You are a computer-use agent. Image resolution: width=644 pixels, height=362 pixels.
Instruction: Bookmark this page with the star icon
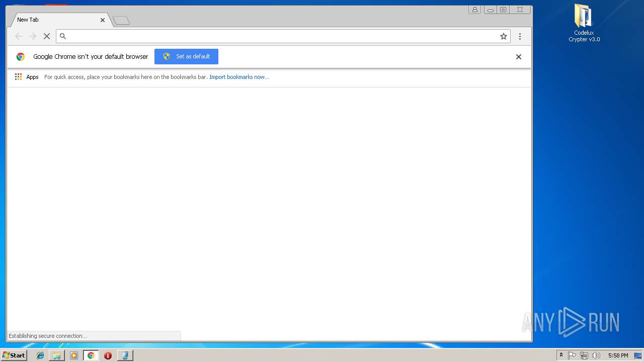(x=503, y=36)
